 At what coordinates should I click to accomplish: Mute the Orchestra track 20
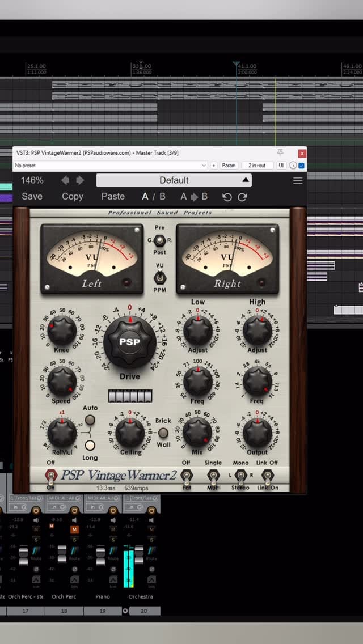(151, 529)
